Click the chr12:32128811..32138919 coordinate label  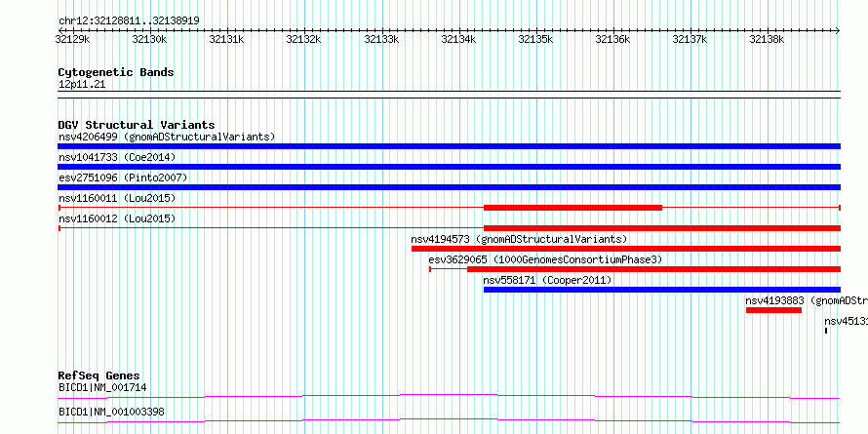point(129,21)
